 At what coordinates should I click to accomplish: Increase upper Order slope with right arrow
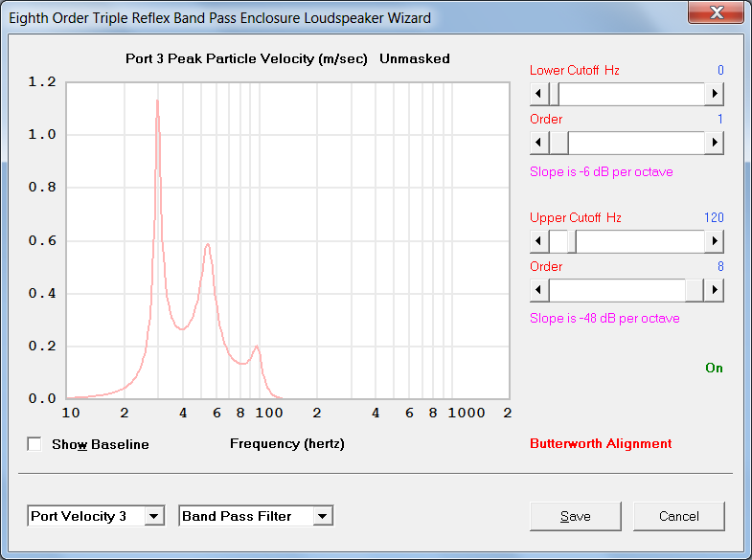[x=714, y=290]
